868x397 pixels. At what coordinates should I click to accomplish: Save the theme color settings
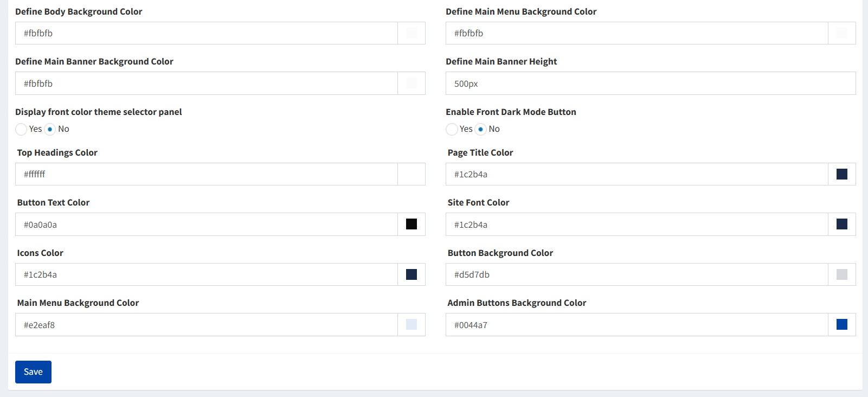(33, 372)
